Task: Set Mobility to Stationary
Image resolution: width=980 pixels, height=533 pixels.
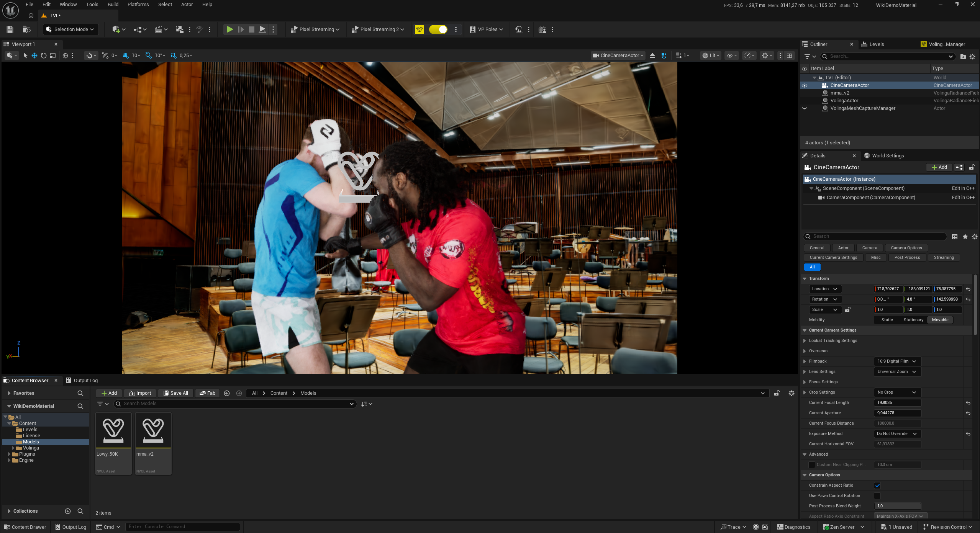Action: pos(913,320)
